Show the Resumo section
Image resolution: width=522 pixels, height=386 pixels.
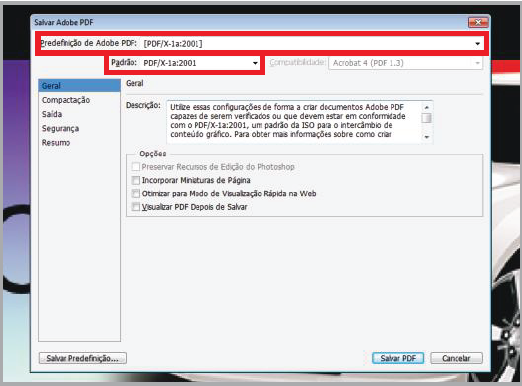56,143
